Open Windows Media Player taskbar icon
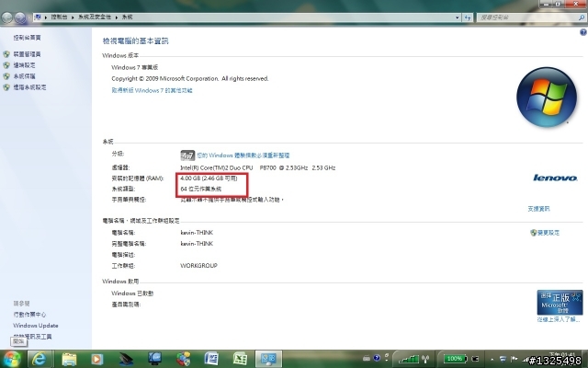This screenshot has width=588, height=368. point(97,359)
